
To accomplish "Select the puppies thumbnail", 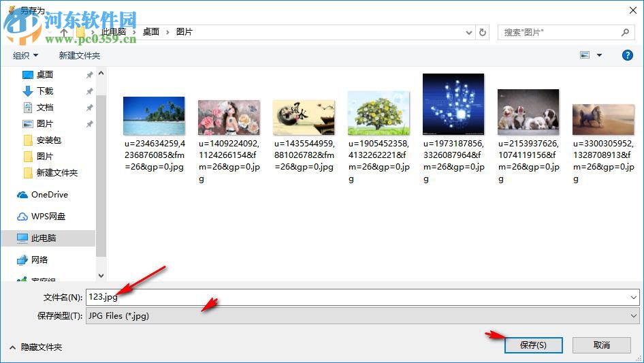I will tap(528, 112).
